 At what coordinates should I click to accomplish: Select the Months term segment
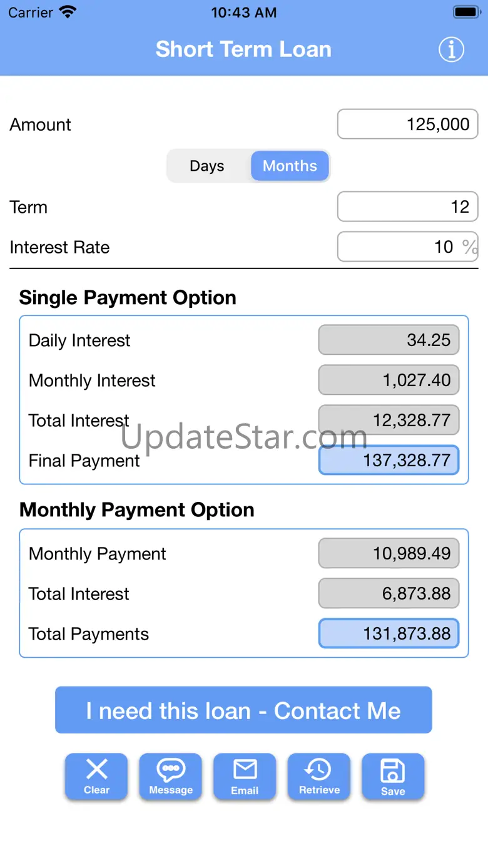click(290, 166)
